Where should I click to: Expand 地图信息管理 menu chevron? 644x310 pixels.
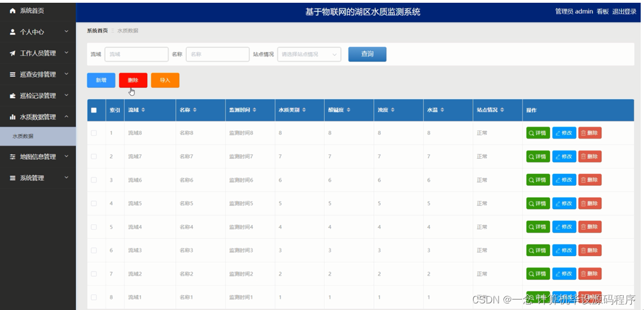coord(66,156)
